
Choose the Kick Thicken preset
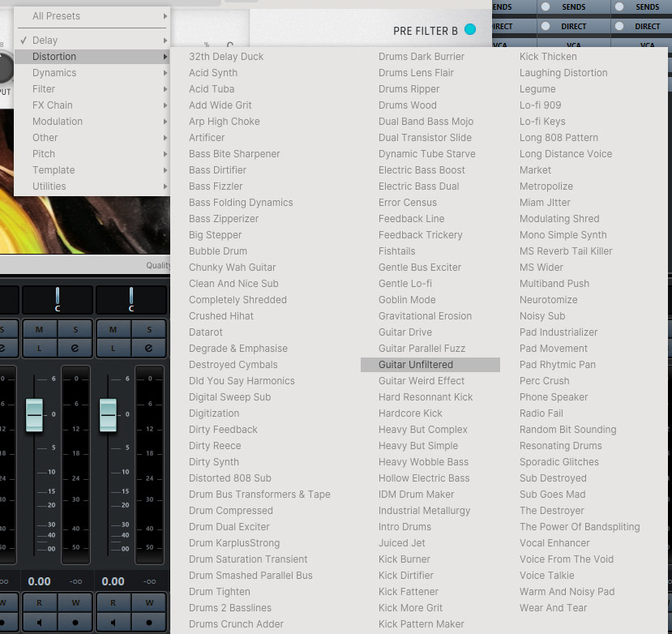pos(548,57)
